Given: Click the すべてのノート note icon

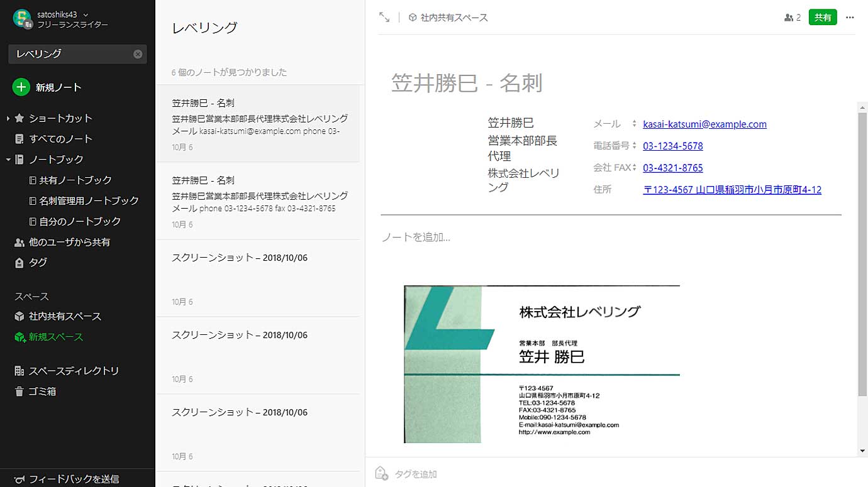Looking at the screenshot, I should click(19, 139).
